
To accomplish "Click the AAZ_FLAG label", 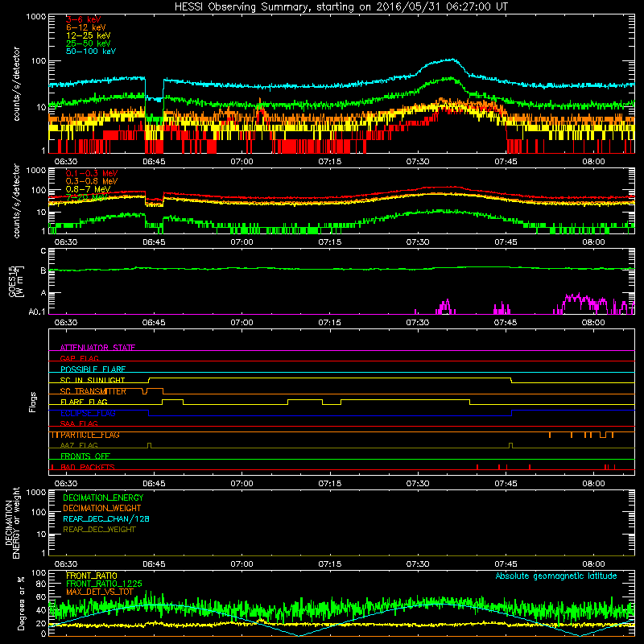I will pos(79,445).
